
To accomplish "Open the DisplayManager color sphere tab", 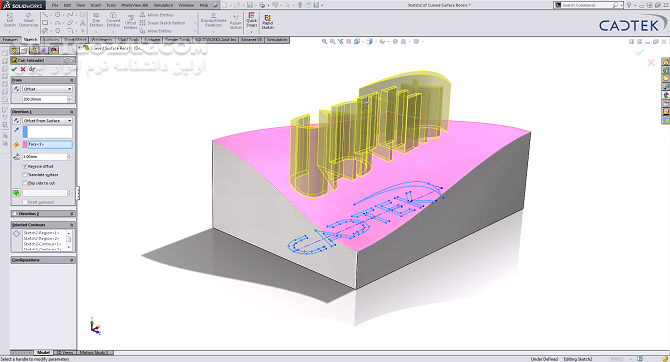I will 54,50.
